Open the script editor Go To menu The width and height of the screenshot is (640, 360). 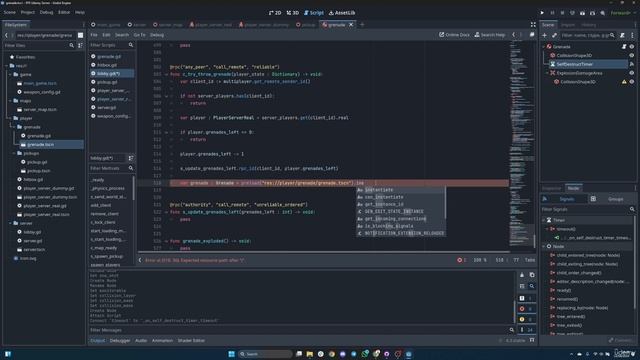pyautogui.click(x=139, y=35)
